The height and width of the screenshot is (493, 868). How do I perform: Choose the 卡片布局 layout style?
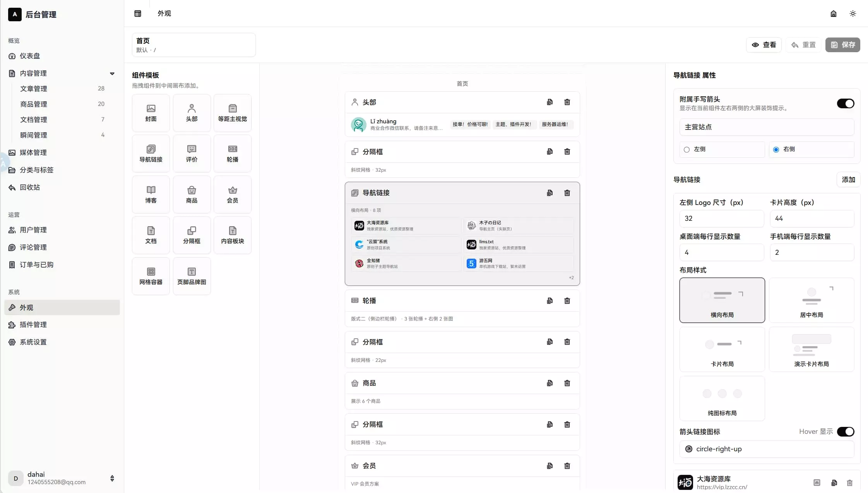(722, 349)
